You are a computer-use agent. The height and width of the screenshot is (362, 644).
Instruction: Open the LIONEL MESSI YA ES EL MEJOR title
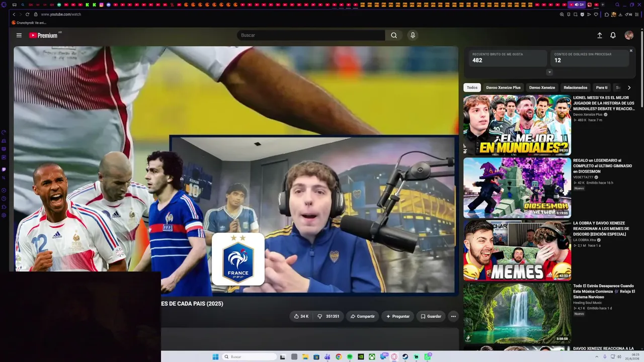coord(604,103)
